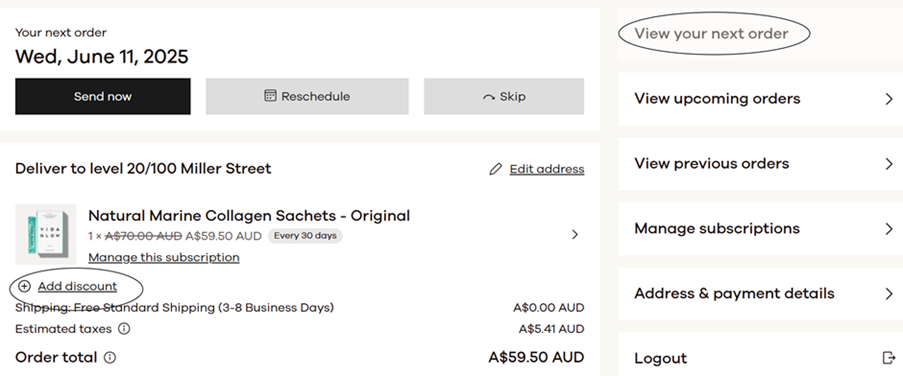The height and width of the screenshot is (376, 903).
Task: Expand the Natural Marine Collagen item chevron
Action: pyautogui.click(x=575, y=234)
